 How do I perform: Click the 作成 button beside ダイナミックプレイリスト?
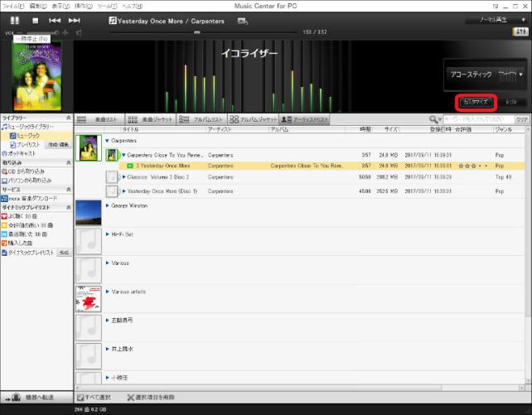(64, 253)
